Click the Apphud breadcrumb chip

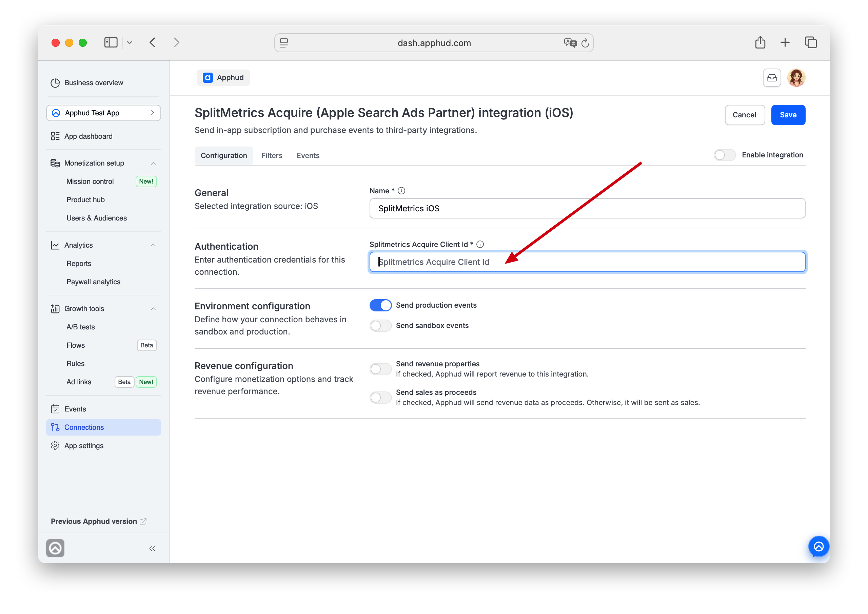tap(223, 78)
